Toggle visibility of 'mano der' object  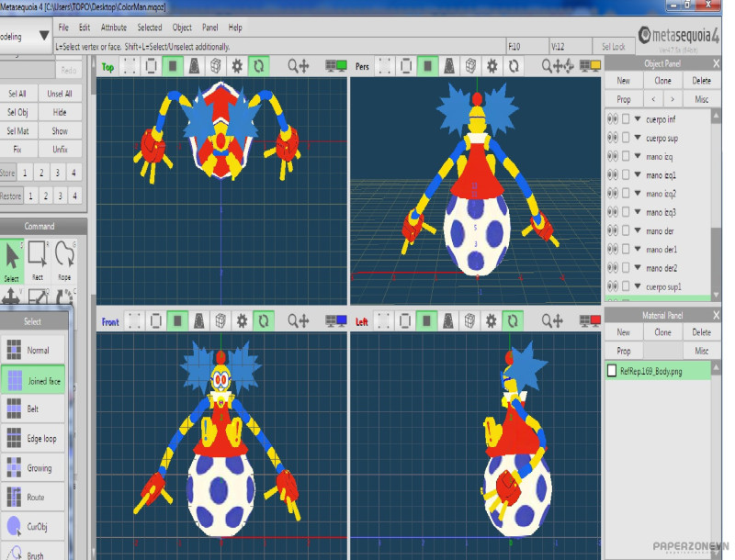pyautogui.click(x=612, y=231)
